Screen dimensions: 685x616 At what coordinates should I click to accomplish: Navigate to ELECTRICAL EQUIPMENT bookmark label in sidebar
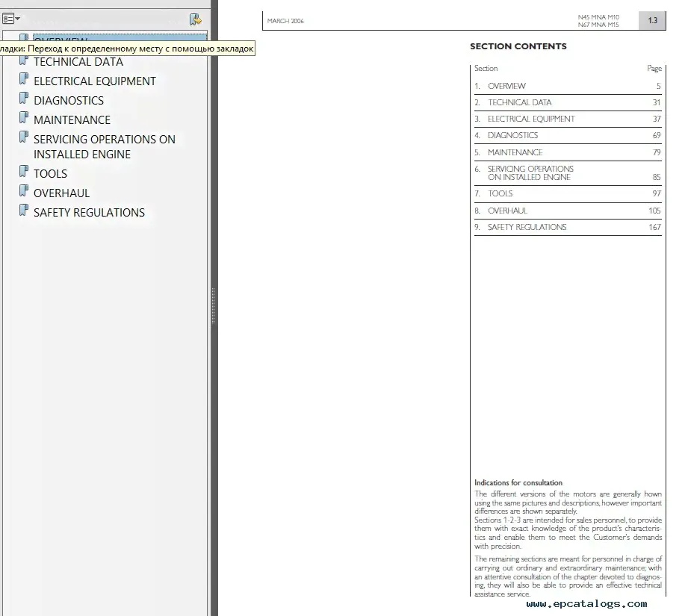pyautogui.click(x=95, y=81)
